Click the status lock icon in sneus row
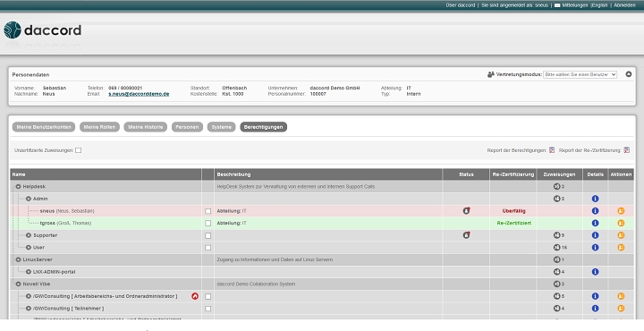 point(466,210)
